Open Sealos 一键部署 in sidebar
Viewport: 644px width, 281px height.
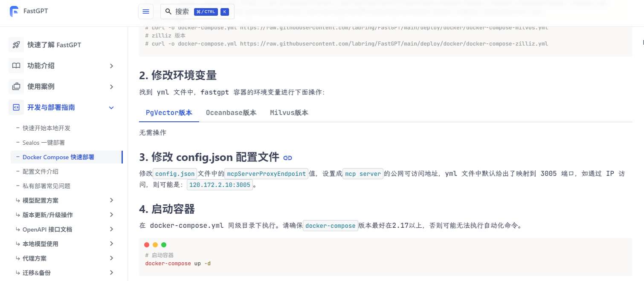44,143
